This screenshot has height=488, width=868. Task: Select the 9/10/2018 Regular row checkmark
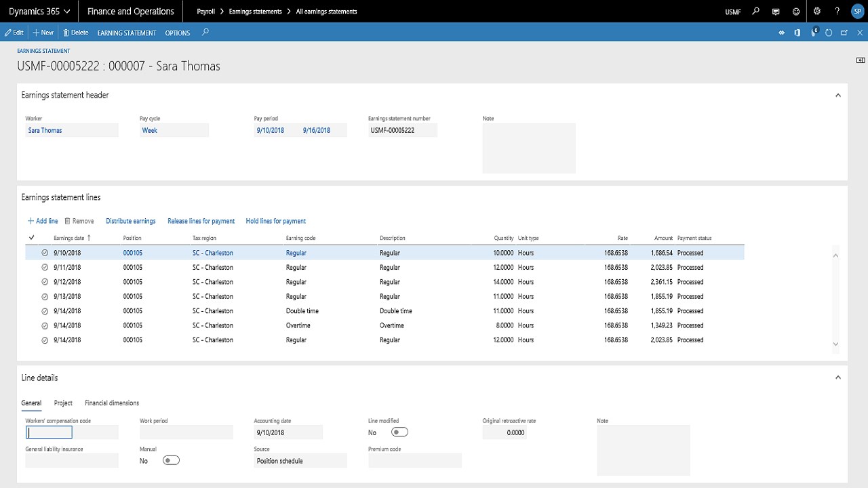tap(45, 253)
